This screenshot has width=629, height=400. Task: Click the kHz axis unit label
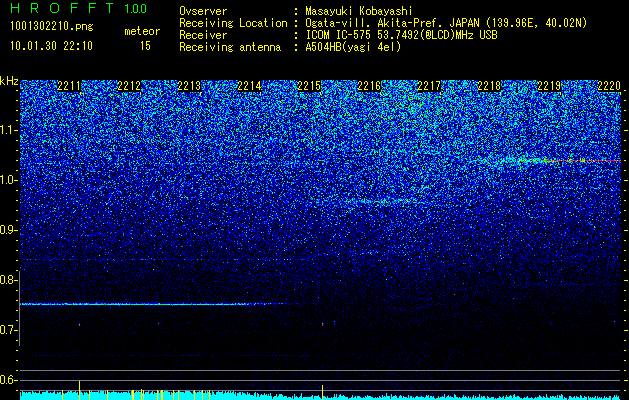9,81
